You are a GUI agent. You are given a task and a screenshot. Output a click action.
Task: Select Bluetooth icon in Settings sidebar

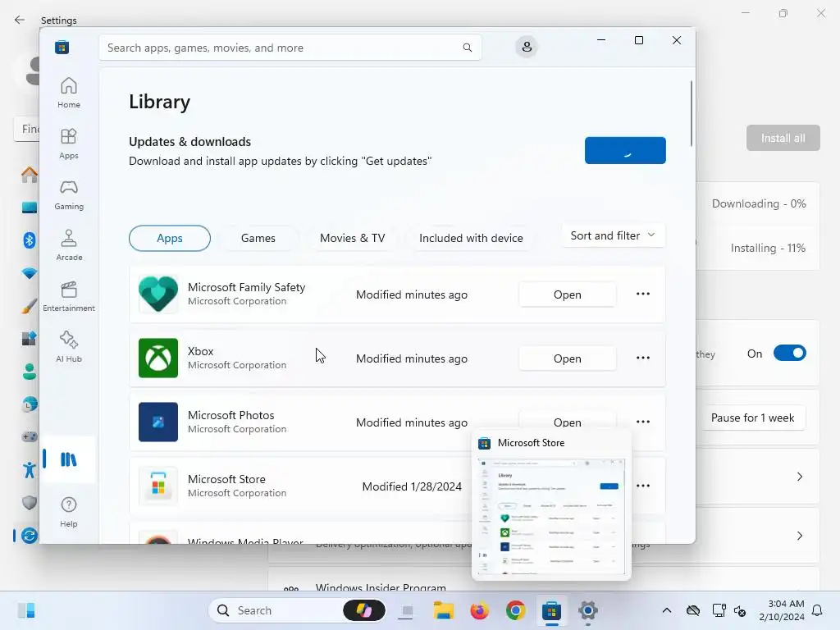[x=30, y=240]
